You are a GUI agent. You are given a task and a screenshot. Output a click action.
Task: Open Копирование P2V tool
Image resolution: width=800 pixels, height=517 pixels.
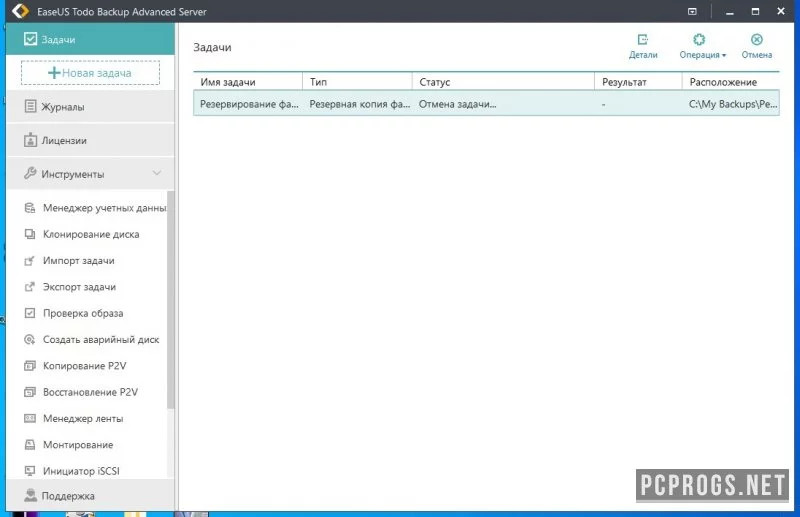pos(84,366)
